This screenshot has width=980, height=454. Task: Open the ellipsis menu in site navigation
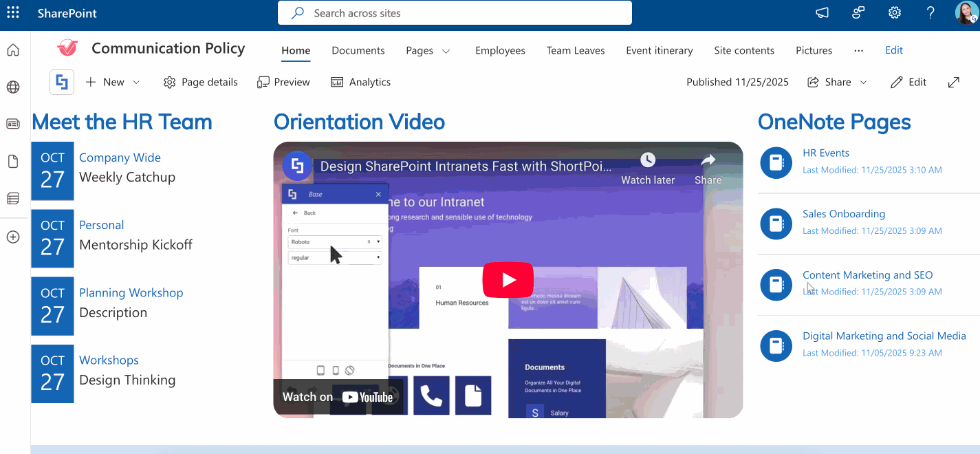click(858, 50)
